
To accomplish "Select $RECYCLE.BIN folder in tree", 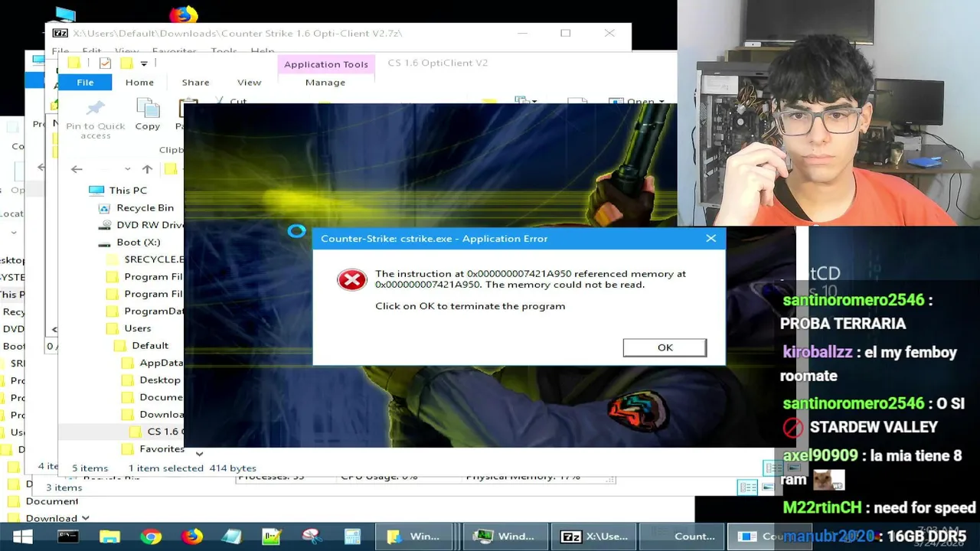I will (153, 259).
